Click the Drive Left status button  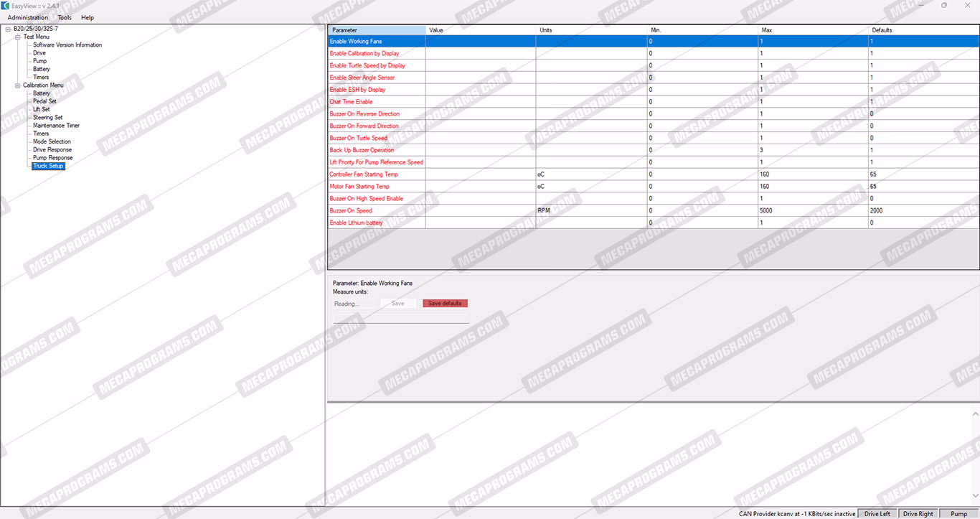tap(877, 514)
